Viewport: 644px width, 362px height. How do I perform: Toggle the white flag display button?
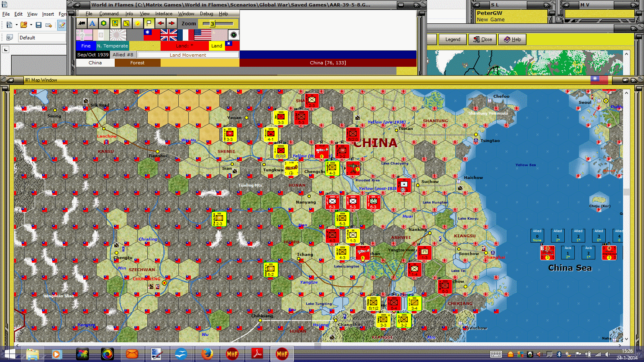click(x=149, y=23)
